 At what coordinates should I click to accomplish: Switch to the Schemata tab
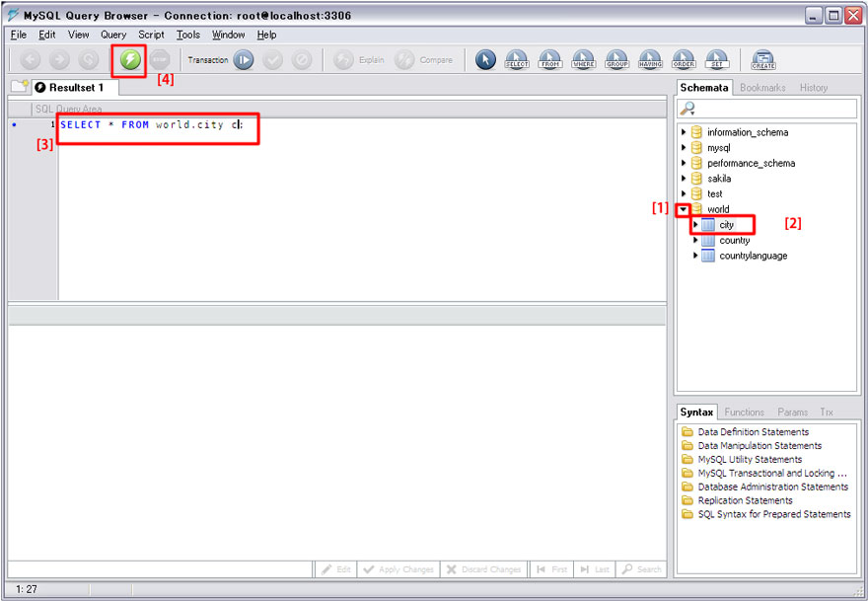pos(704,88)
